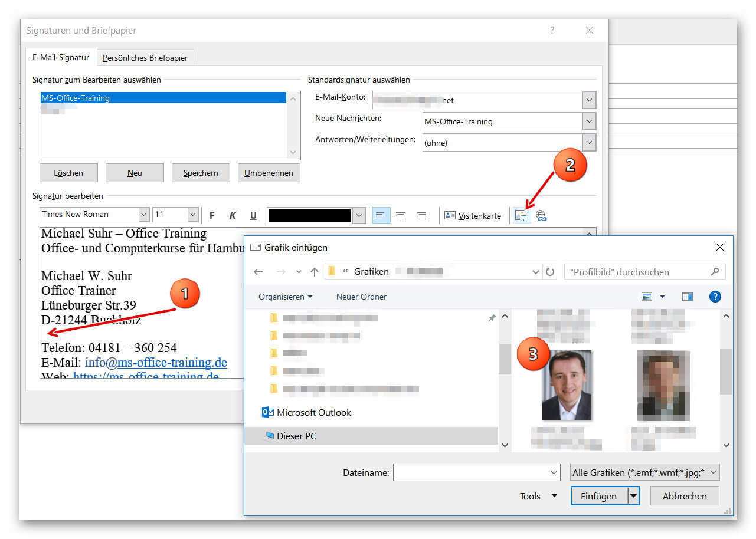Toggle underline formatting (U) button

253,215
